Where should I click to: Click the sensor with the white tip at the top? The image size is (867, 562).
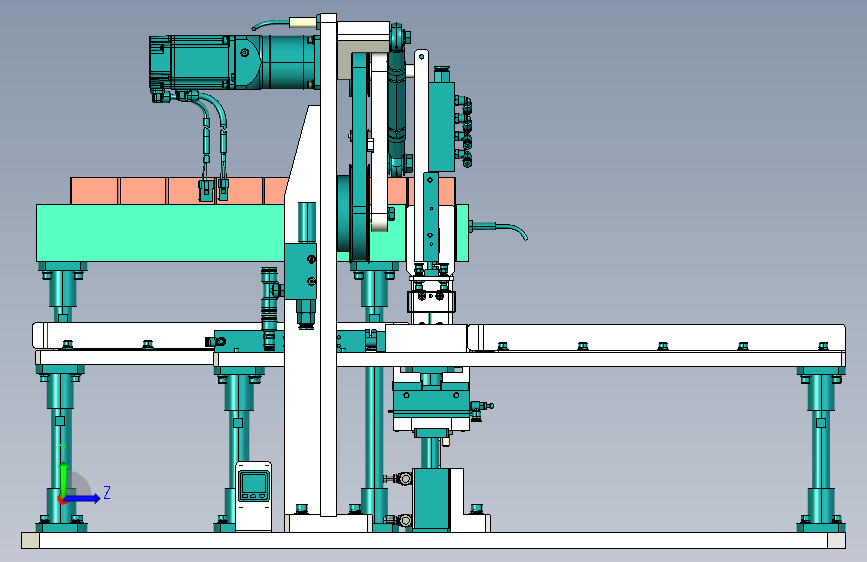coord(304,22)
